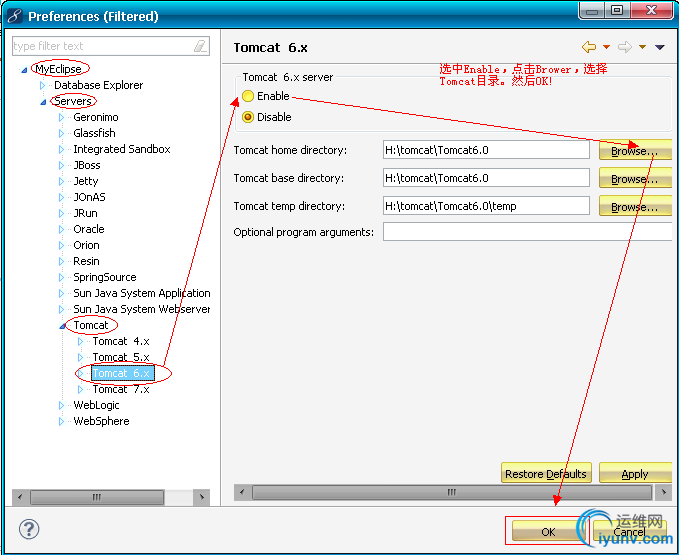This screenshot has height=555, width=679.
Task: Collapse the Tomcat tree node
Action: (62, 326)
